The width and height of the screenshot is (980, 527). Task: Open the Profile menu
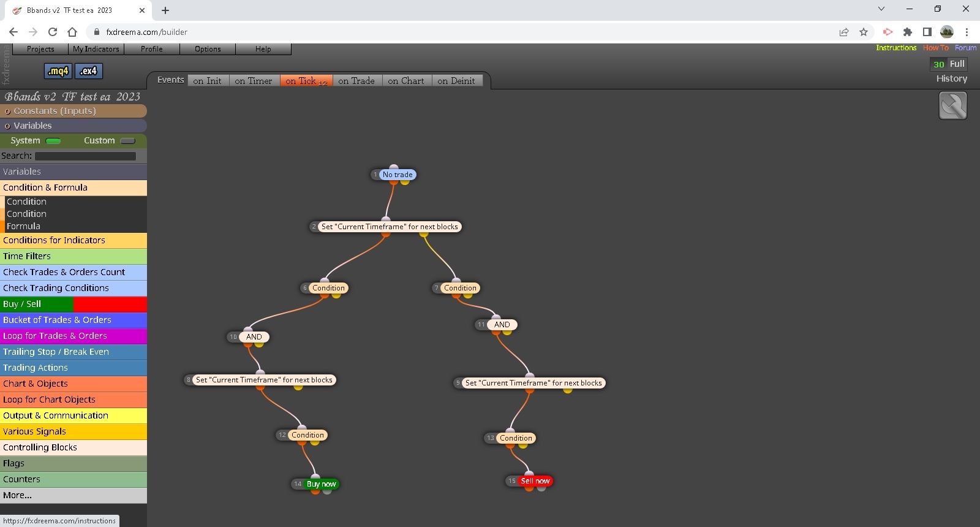tap(152, 49)
